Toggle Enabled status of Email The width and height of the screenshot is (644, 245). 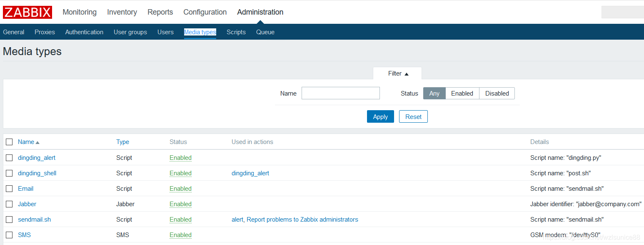click(180, 189)
